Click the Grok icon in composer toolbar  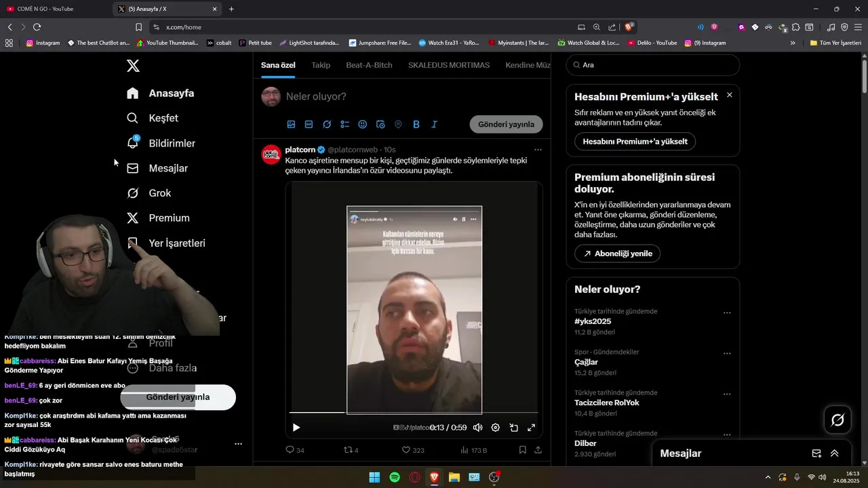tap(327, 124)
